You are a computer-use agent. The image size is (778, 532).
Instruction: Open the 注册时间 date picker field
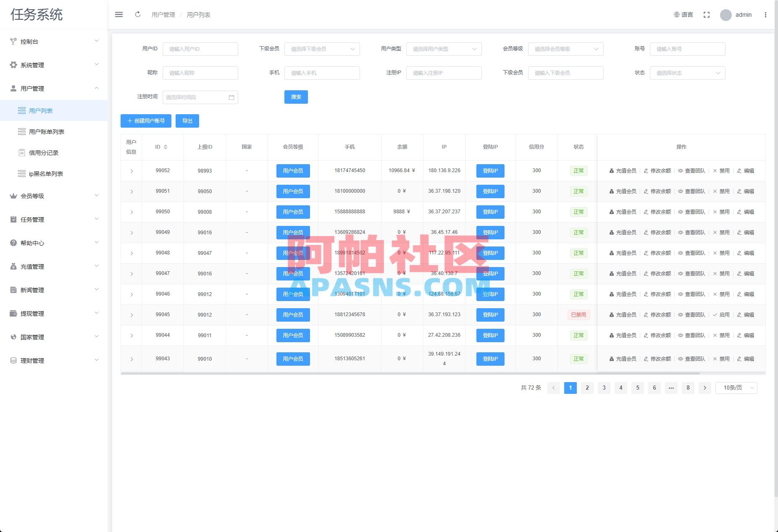200,97
